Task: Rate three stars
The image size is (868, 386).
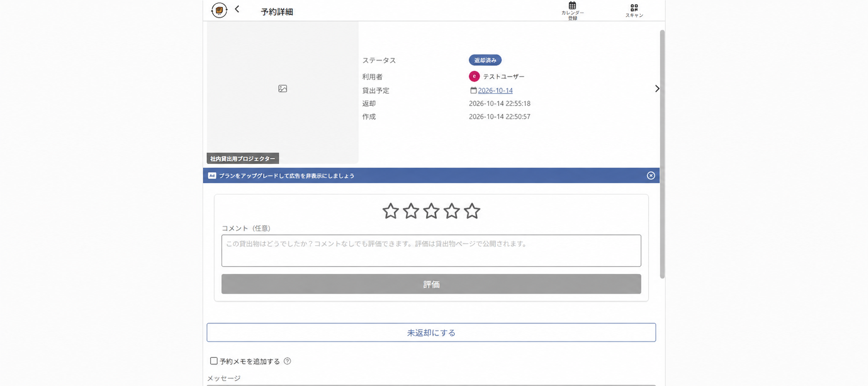Action: click(x=431, y=211)
